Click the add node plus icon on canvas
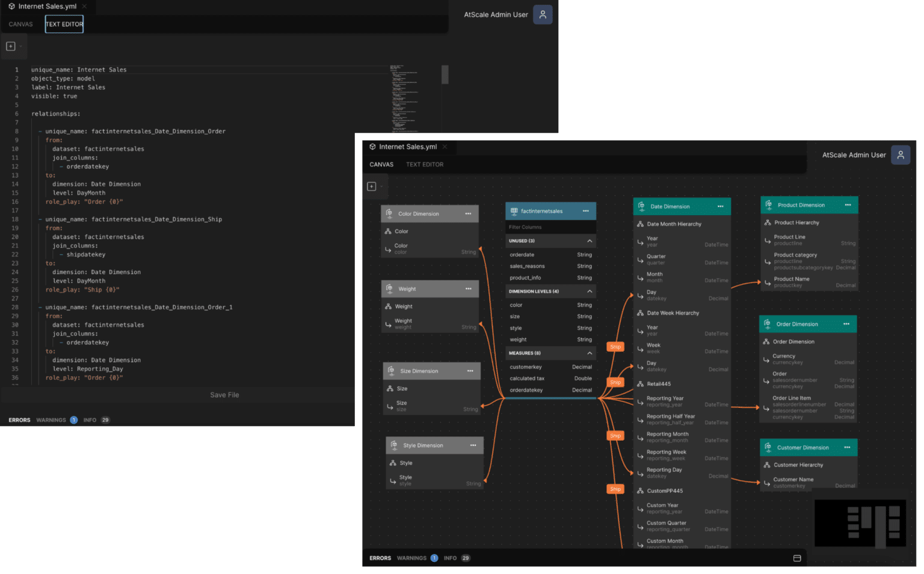 coord(371,186)
